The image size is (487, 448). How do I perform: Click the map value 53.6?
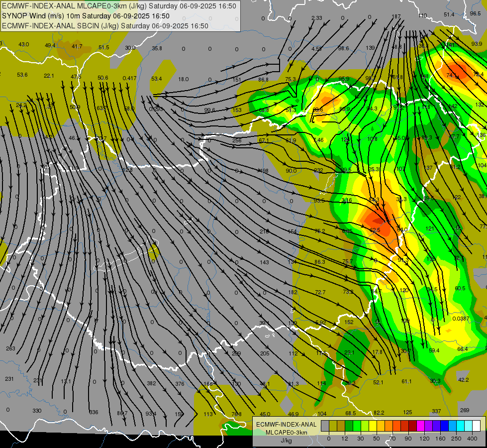click(22, 75)
